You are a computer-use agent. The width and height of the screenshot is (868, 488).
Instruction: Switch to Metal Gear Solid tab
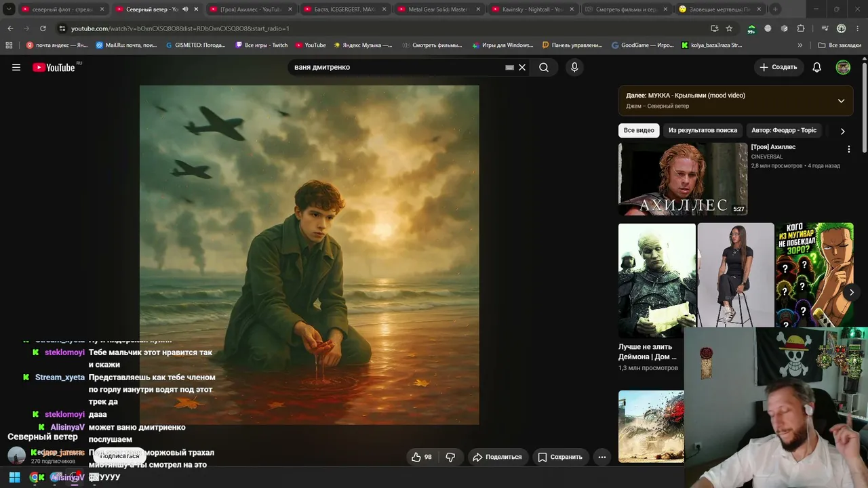click(x=438, y=9)
